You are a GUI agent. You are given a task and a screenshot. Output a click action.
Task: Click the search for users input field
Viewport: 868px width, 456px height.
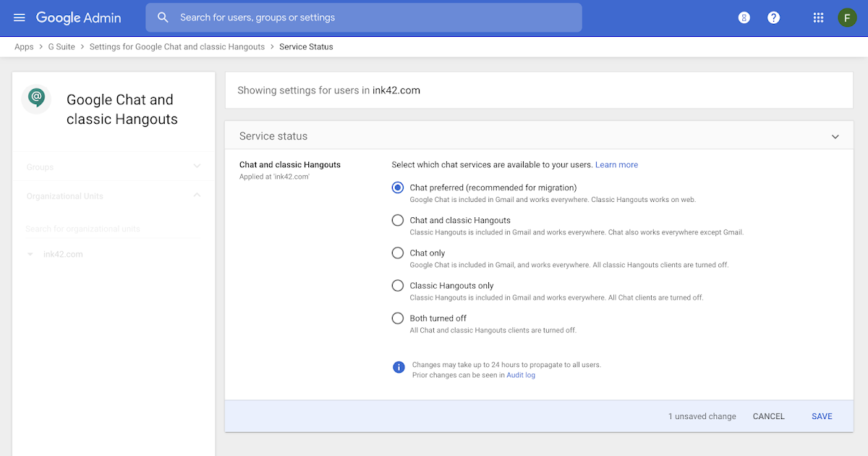(369, 17)
